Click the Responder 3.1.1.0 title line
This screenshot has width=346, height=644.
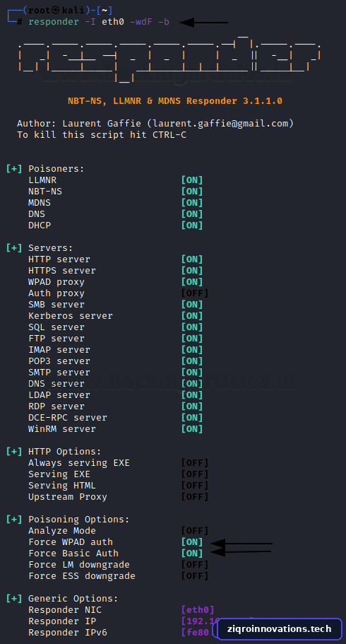(175, 101)
